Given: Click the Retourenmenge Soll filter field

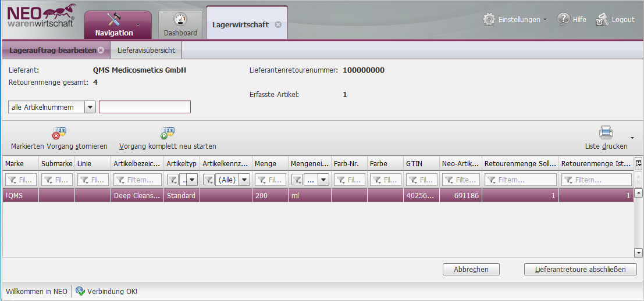Looking at the screenshot, I should pyautogui.click(x=520, y=180).
